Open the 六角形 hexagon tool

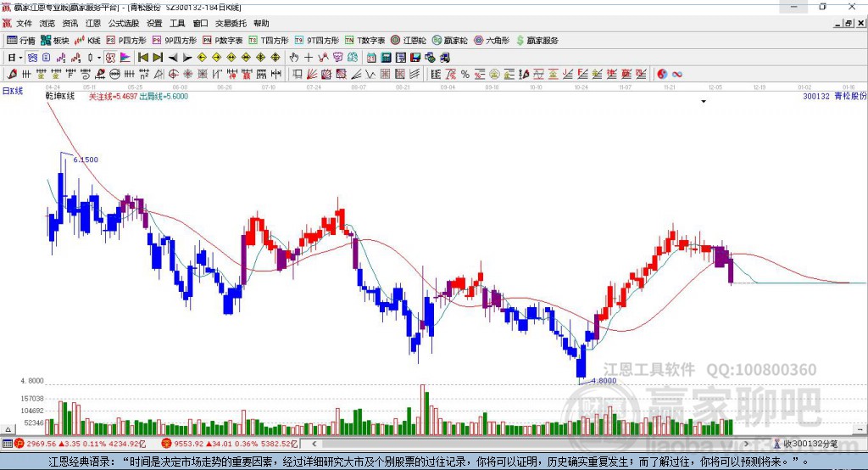point(492,41)
